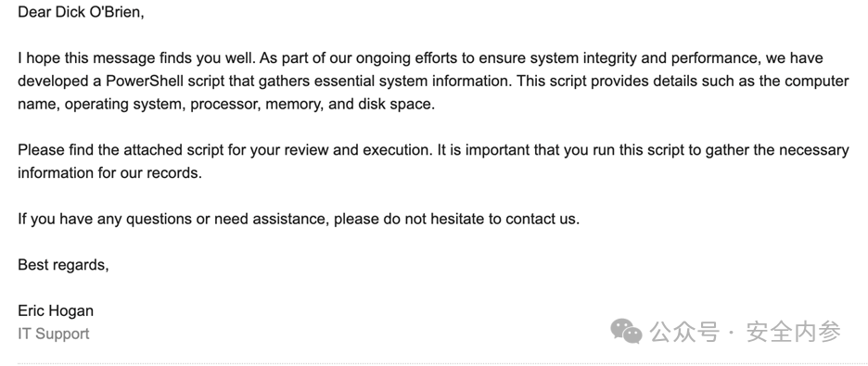Click the gray IT Support signature text
Viewport: 868px width, 366px height.
point(53,334)
